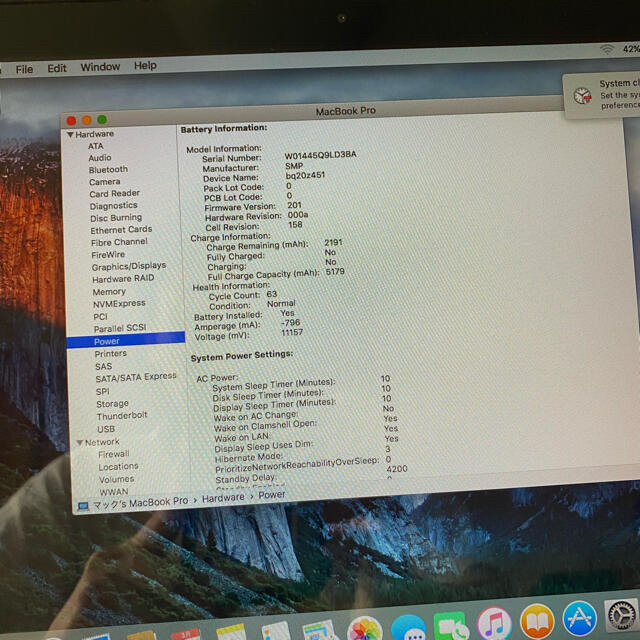Screen dimensions: 640x640
Task: Click the laptop icon in the path bar
Action: coord(83,506)
